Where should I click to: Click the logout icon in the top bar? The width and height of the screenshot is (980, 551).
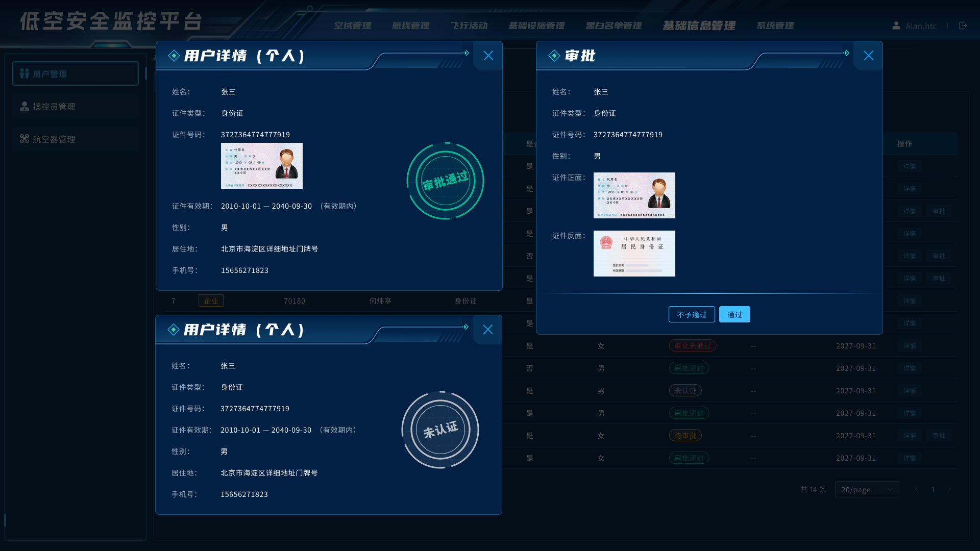[963, 26]
